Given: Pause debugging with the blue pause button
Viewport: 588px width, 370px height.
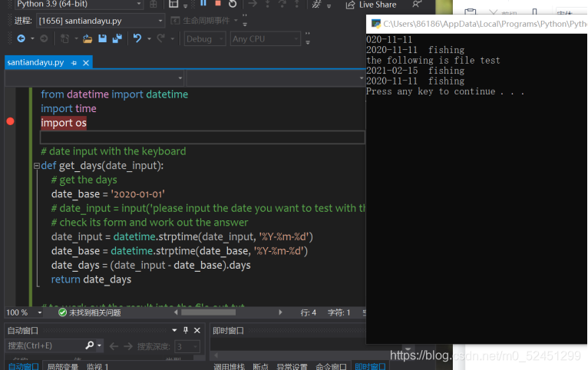Looking at the screenshot, I should 203,3.
